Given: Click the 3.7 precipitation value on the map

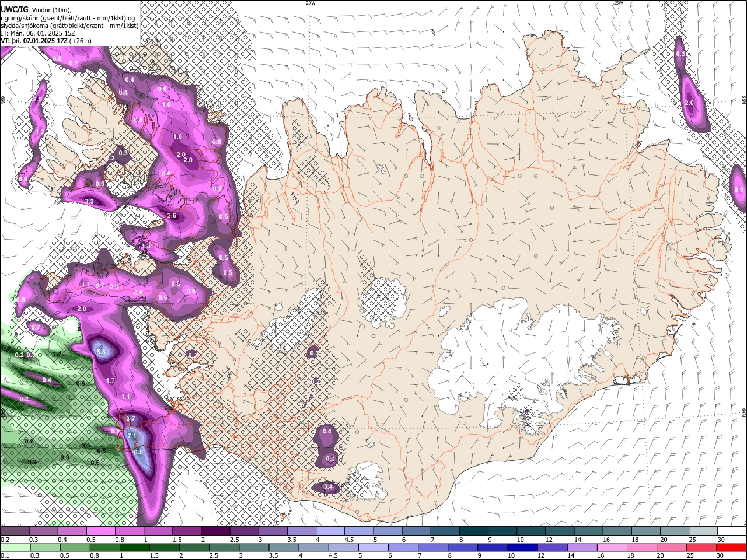Looking at the screenshot, I should click(131, 418).
